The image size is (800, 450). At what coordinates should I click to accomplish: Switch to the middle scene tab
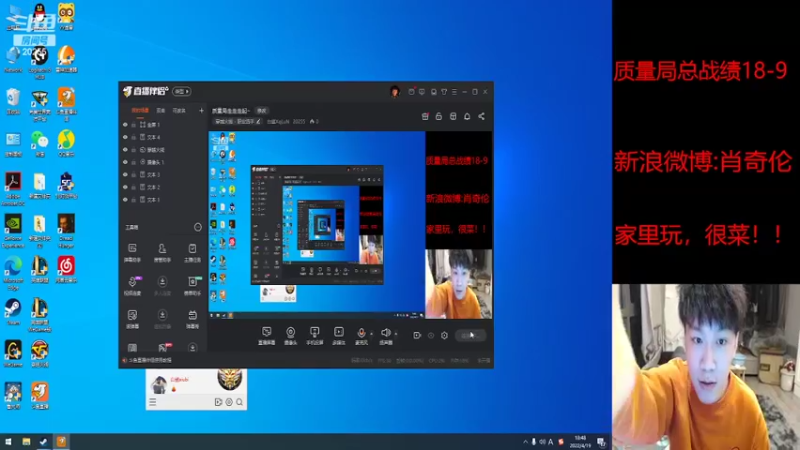pos(161,110)
